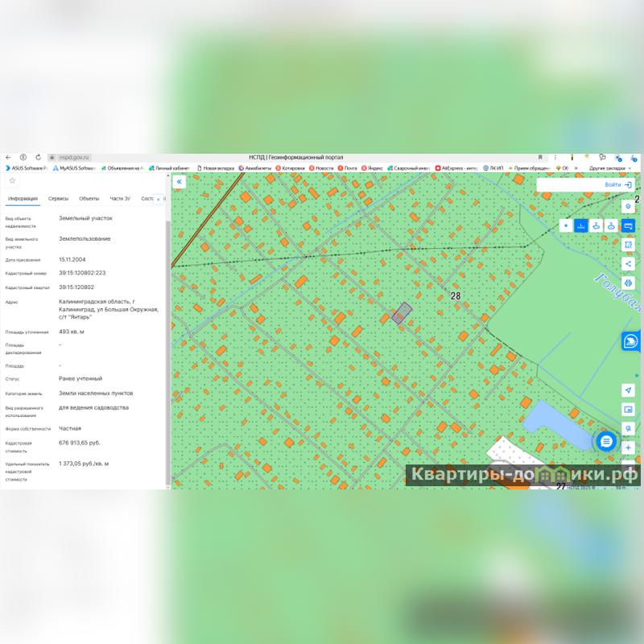Locate my position with arrow icon
The height and width of the screenshot is (644, 644).
tap(629, 390)
